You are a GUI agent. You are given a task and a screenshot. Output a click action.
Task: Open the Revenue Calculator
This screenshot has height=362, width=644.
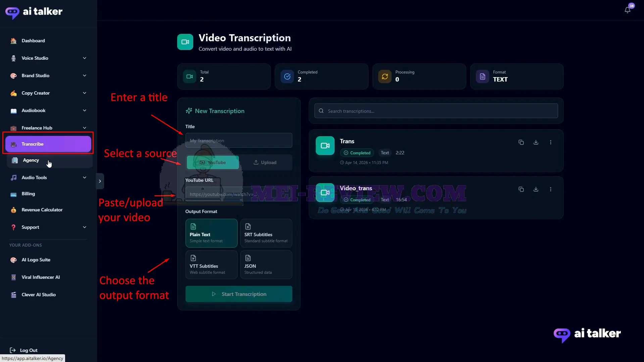pos(48,210)
